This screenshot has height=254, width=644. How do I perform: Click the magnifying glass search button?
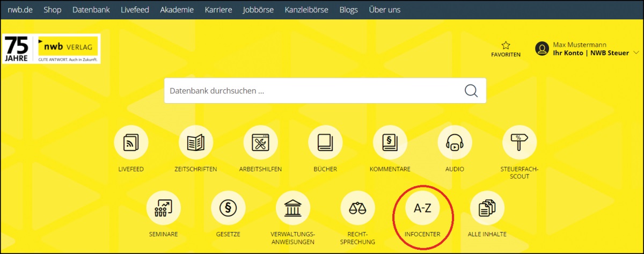[x=471, y=91]
